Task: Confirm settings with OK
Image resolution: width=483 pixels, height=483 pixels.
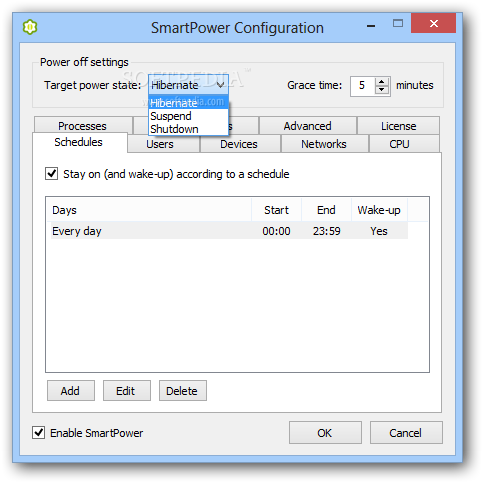Action: (325, 433)
